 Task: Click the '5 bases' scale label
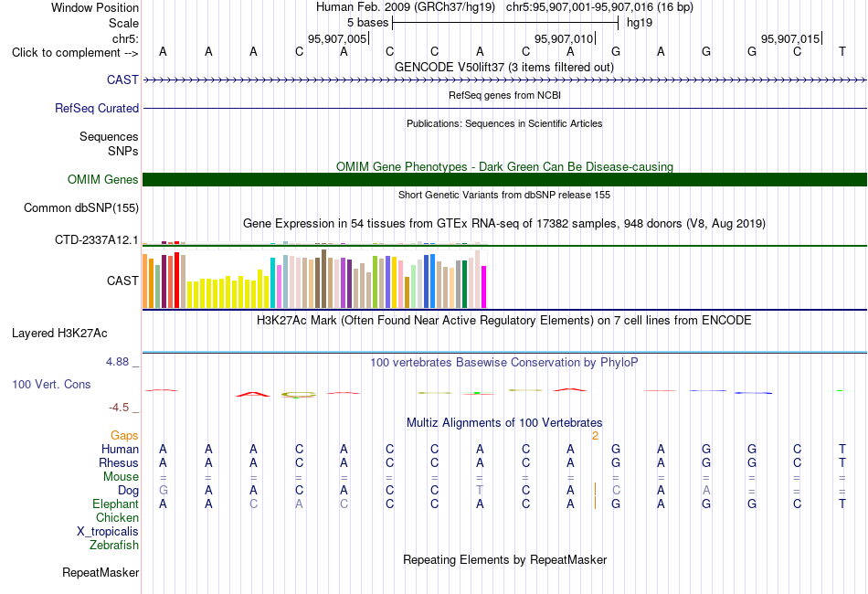[367, 23]
